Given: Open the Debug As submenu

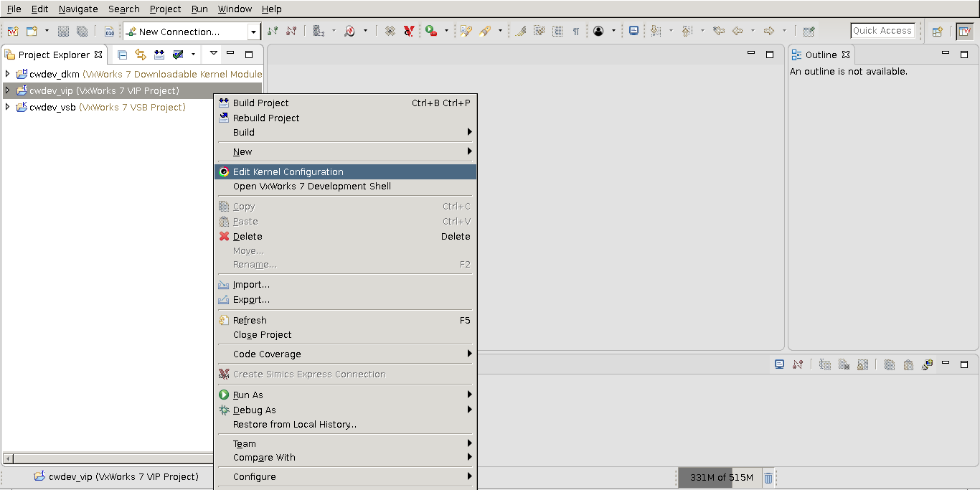Looking at the screenshot, I should tap(345, 410).
